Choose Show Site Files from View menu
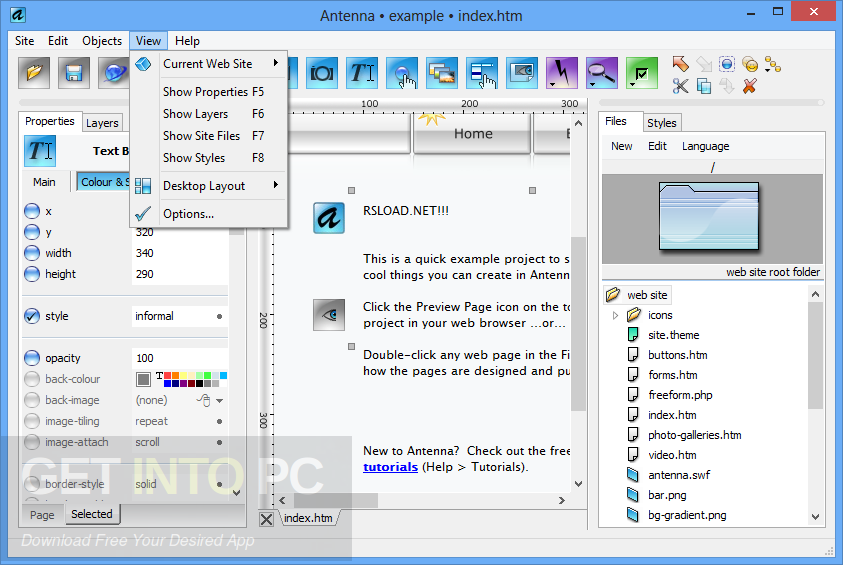The width and height of the screenshot is (843, 565). pos(209,136)
